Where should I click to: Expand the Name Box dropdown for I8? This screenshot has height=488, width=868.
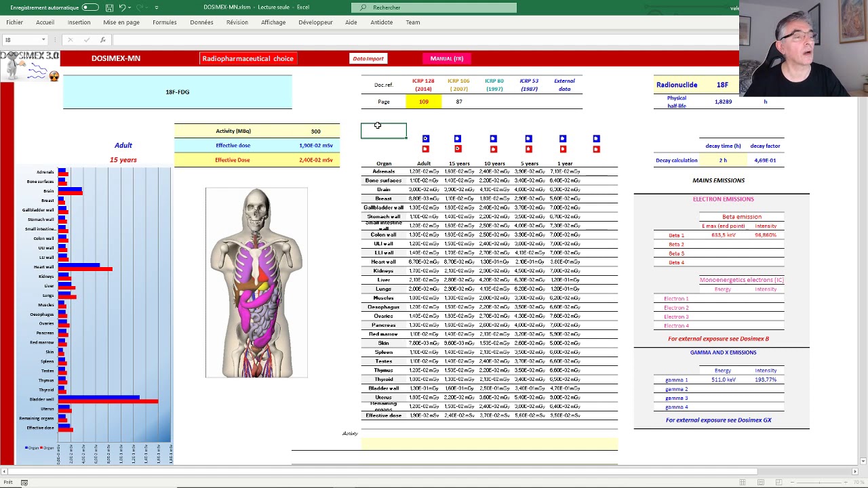[43, 40]
